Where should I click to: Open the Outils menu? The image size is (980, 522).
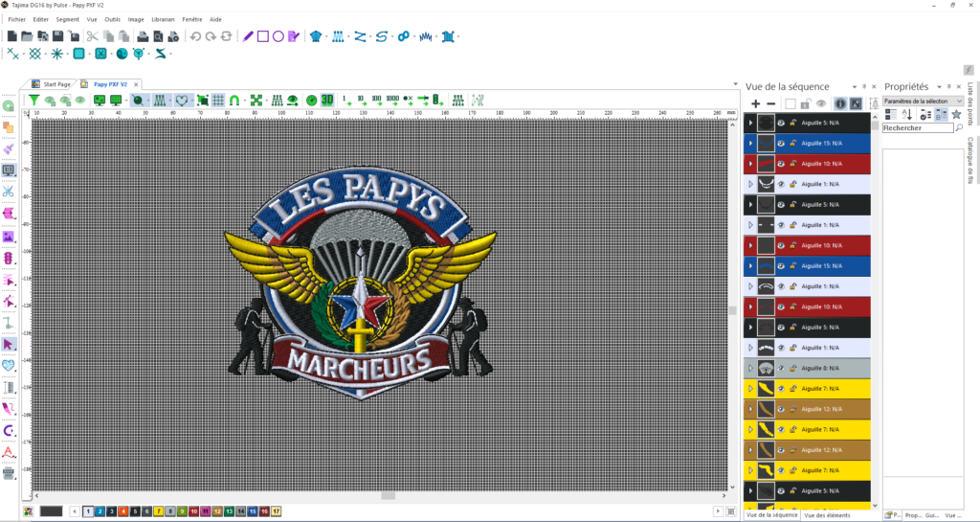click(x=113, y=19)
